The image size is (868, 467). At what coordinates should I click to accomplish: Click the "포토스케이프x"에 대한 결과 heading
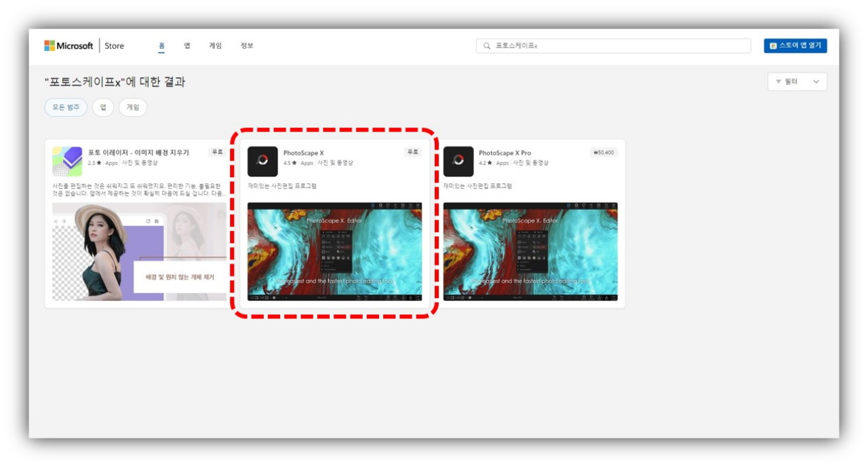tap(115, 82)
